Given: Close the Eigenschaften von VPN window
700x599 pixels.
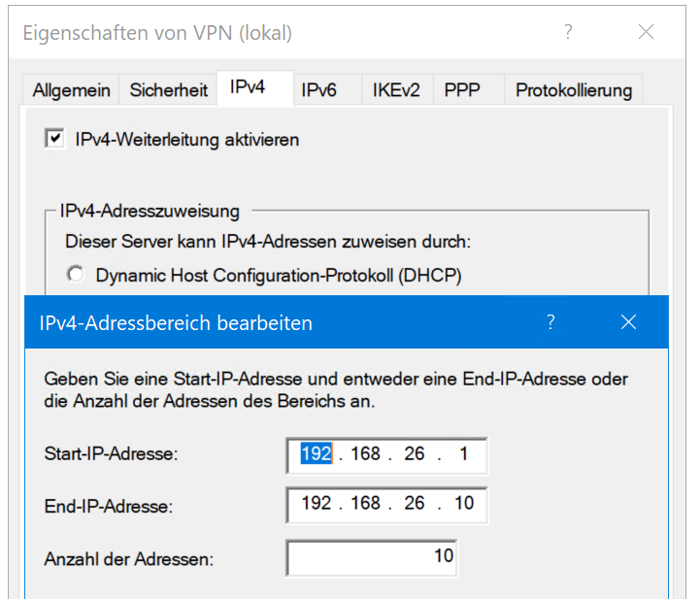Looking at the screenshot, I should pos(646,32).
